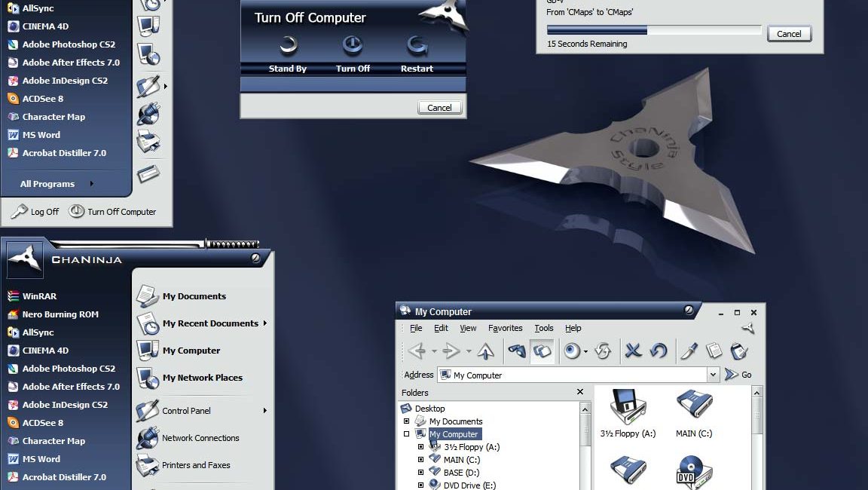Click the file copy progress bar

[x=653, y=30]
